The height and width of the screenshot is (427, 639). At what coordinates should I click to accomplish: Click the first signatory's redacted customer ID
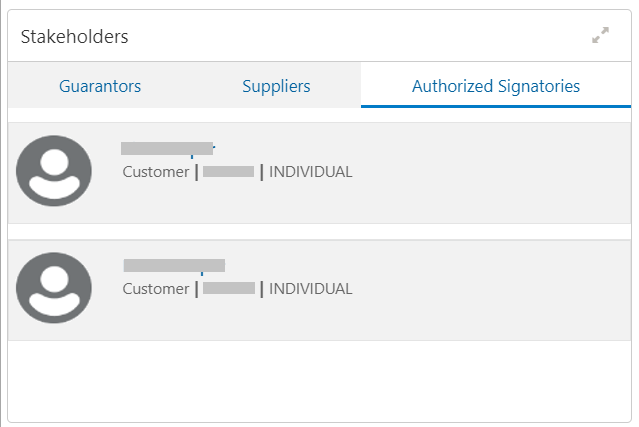[229, 172]
